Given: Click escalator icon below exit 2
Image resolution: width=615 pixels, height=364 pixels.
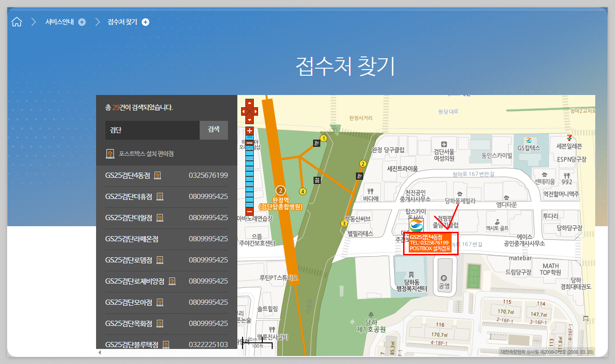Looking at the screenshot, I should pyautogui.click(x=359, y=175).
